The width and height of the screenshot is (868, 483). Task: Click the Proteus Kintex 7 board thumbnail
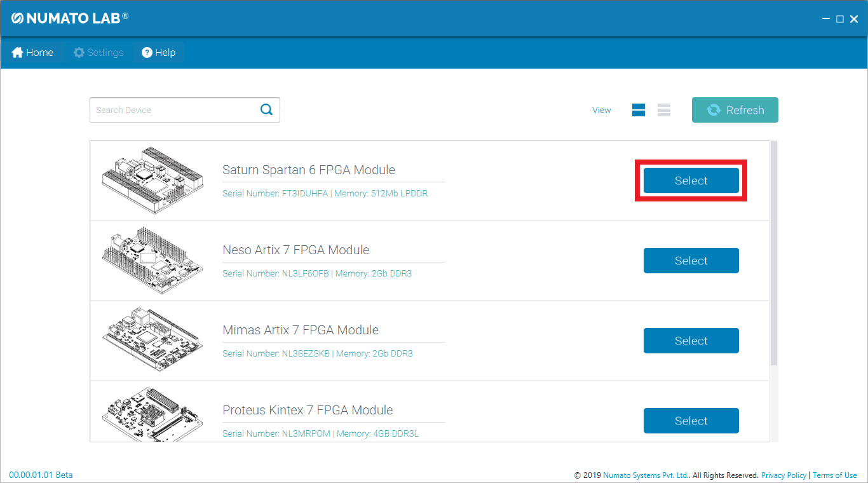click(x=153, y=414)
